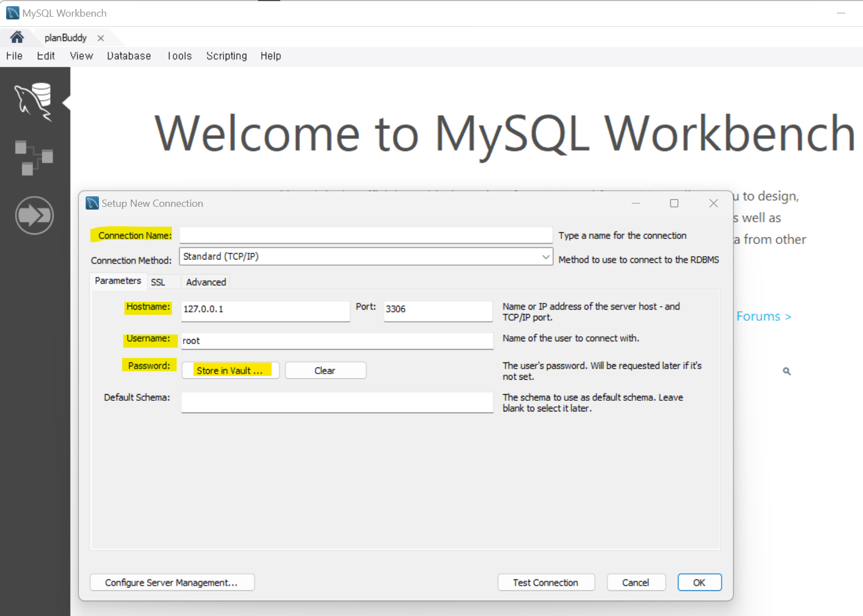
Task: Open Configure Server Management
Action: coord(172,582)
